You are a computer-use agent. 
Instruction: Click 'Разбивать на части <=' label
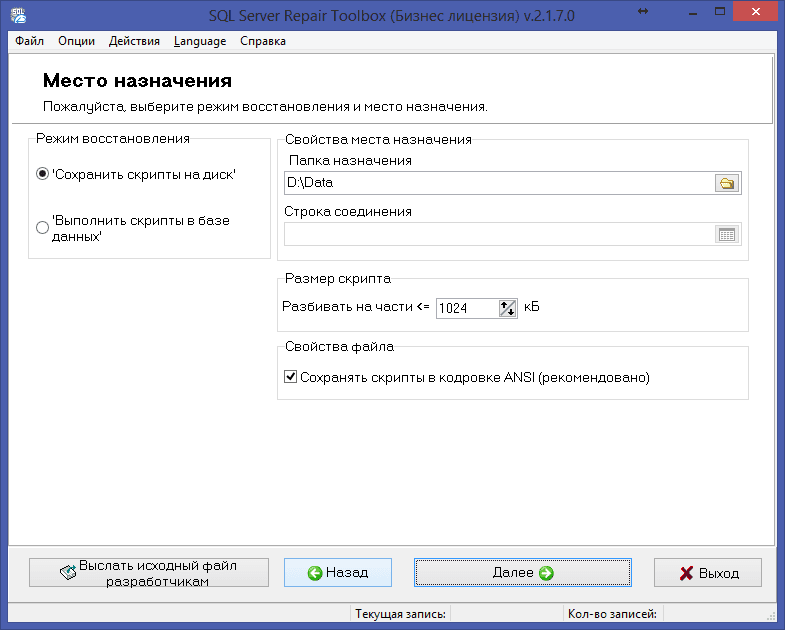[x=355, y=306]
